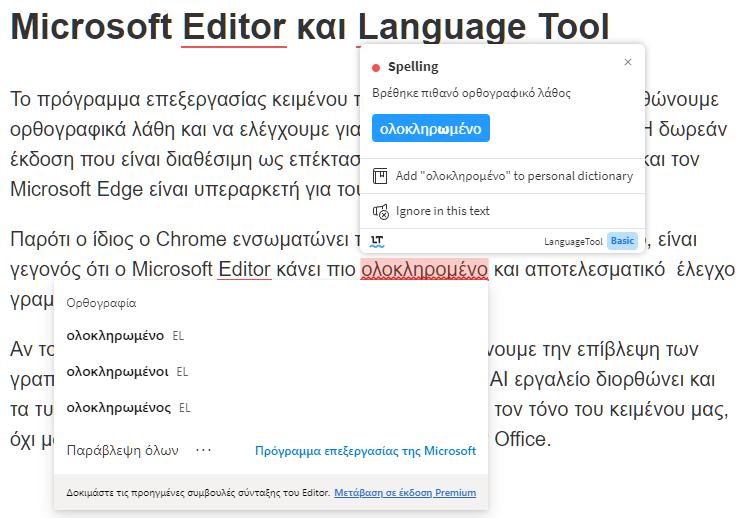Click the highlighted misspelled word ολοκληρομένο
The height and width of the screenshot is (518, 750).
pos(424,269)
